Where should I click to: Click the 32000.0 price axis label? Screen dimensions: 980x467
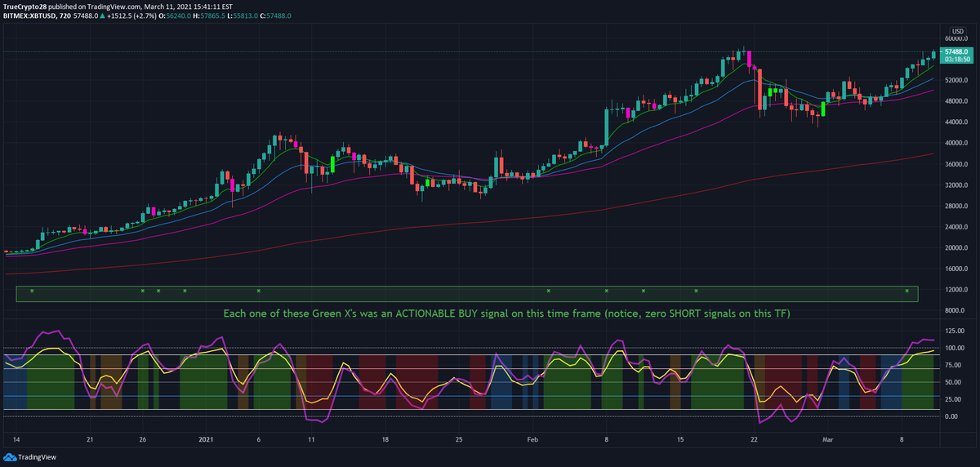(x=956, y=185)
